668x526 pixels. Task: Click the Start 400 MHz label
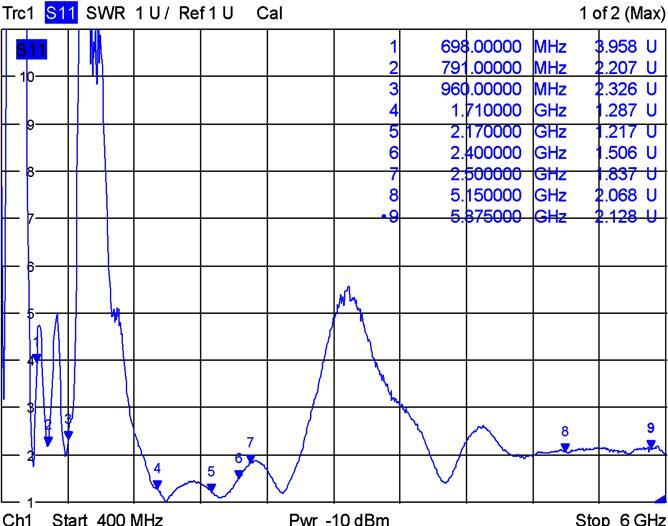click(107, 518)
